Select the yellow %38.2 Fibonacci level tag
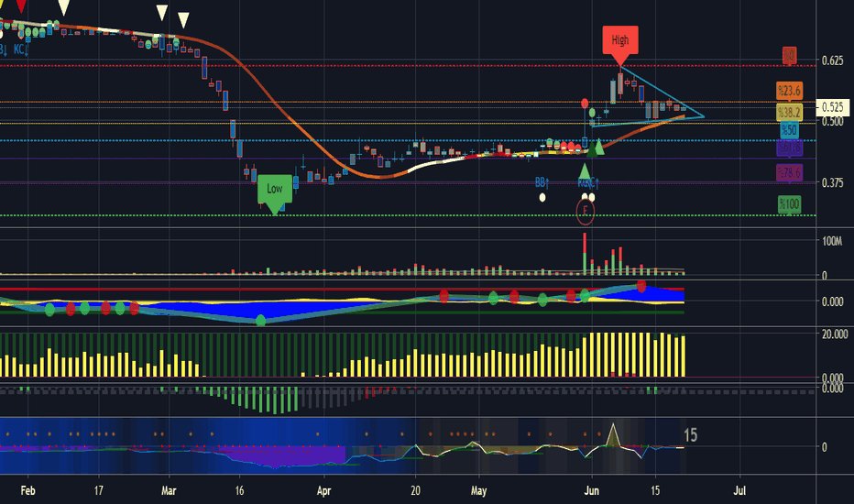 click(x=789, y=112)
